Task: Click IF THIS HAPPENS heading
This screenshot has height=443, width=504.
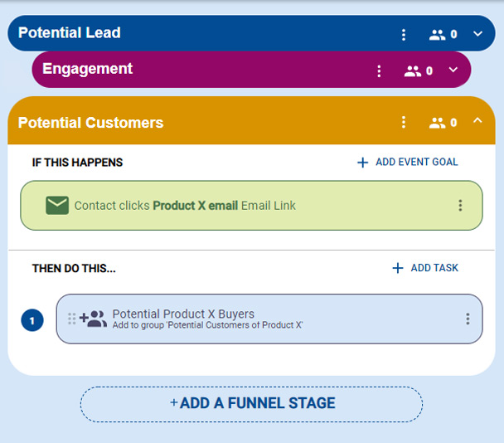Action: pyautogui.click(x=77, y=162)
